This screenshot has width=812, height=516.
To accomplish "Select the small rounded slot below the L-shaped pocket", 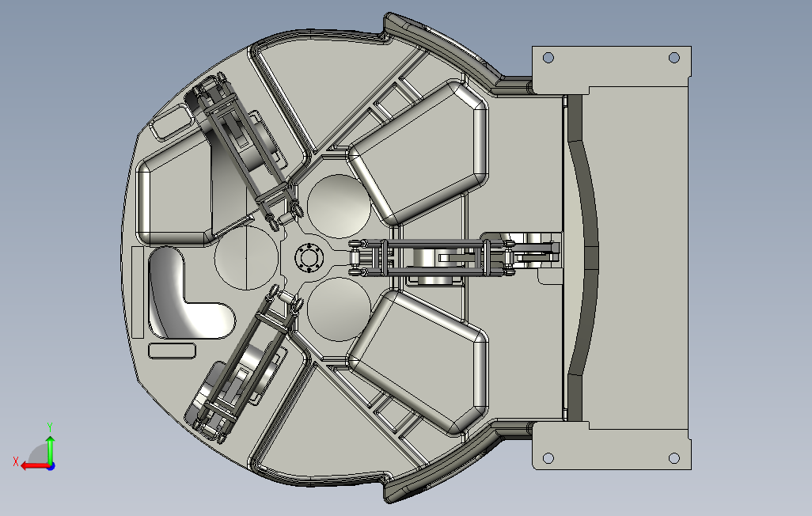I will coord(172,351).
